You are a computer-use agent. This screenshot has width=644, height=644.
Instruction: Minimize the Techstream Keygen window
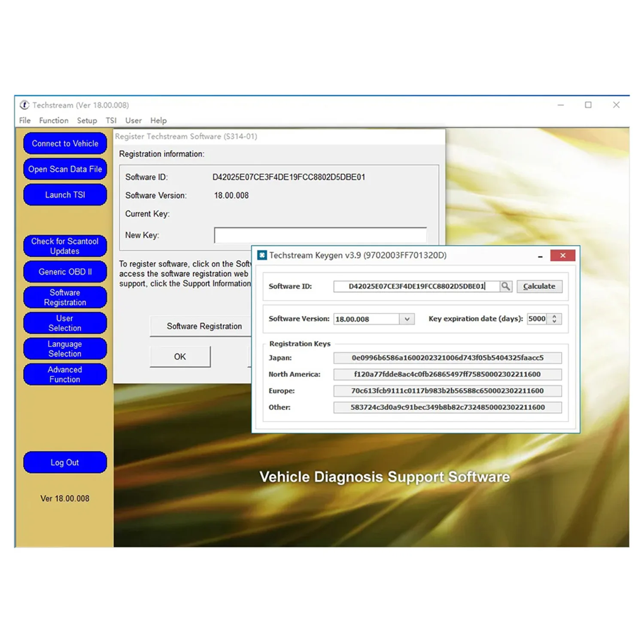540,256
